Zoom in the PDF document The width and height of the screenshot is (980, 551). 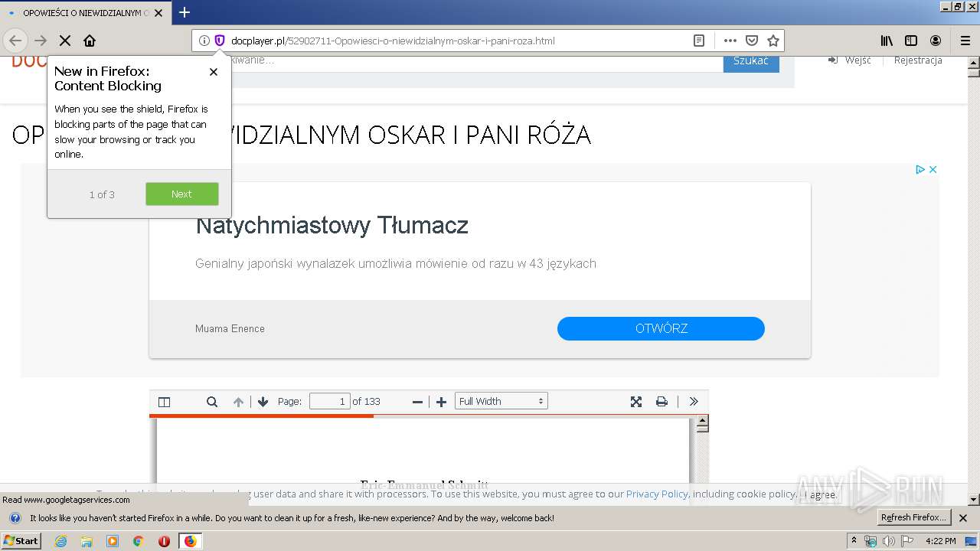[x=441, y=402]
